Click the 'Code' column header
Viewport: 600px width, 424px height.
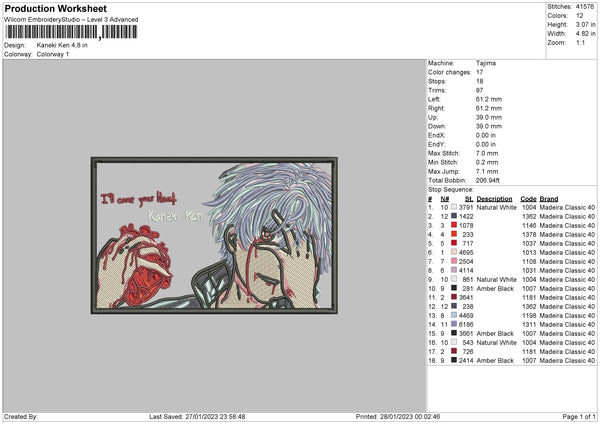[x=528, y=199]
